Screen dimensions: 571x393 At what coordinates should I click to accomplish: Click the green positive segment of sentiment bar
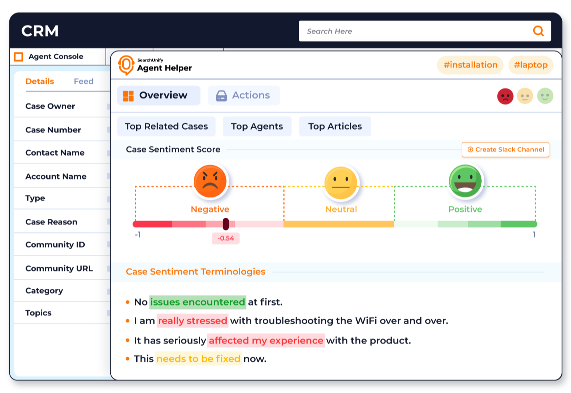click(x=465, y=224)
